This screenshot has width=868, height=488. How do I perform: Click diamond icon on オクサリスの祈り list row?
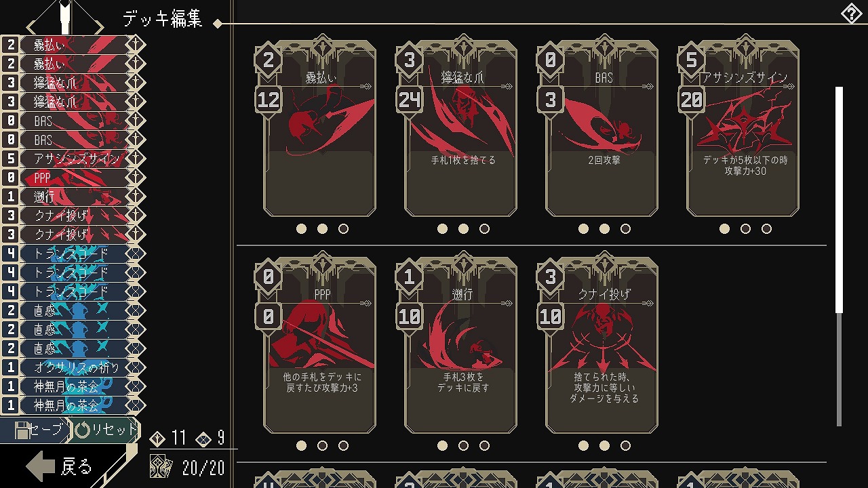tap(136, 367)
